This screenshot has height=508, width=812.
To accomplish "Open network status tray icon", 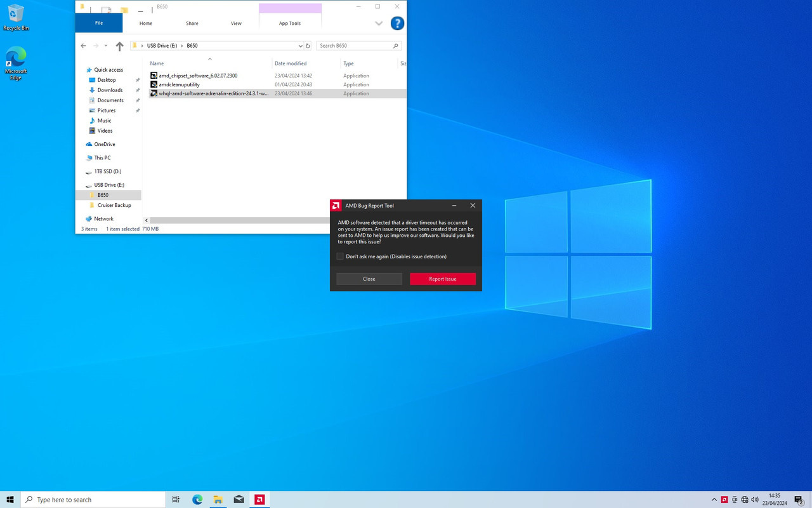I will coord(745,500).
